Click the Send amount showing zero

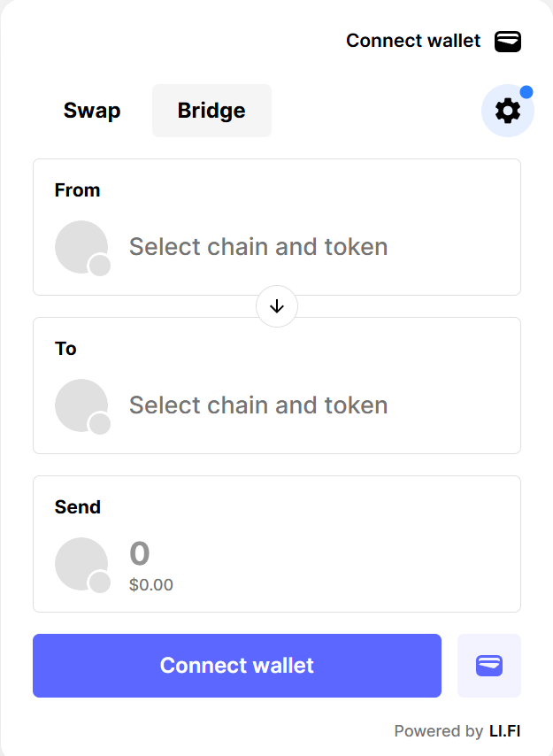coord(138,553)
